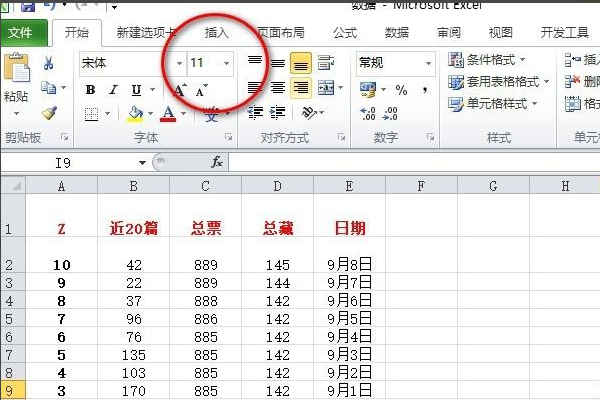Open 套用表格格式 (Format as Table)
The image size is (600, 400).
(499, 82)
